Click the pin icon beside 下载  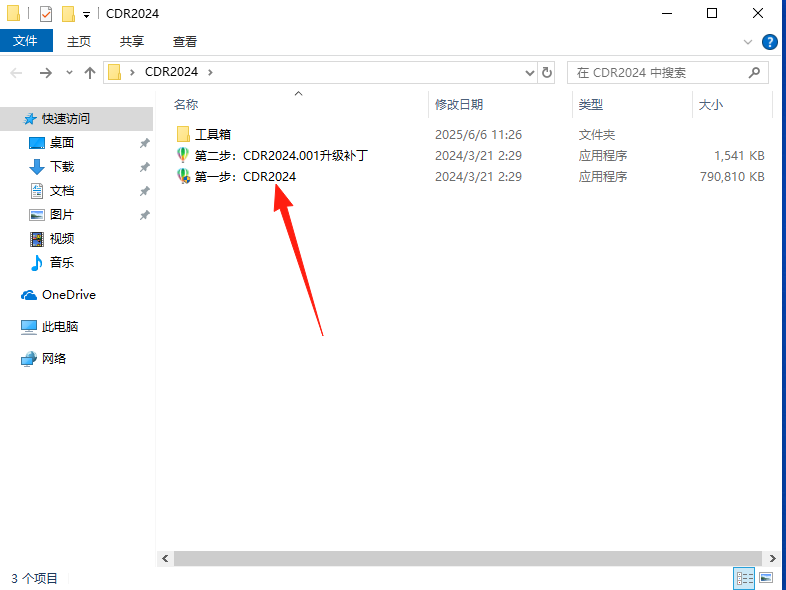click(144, 167)
